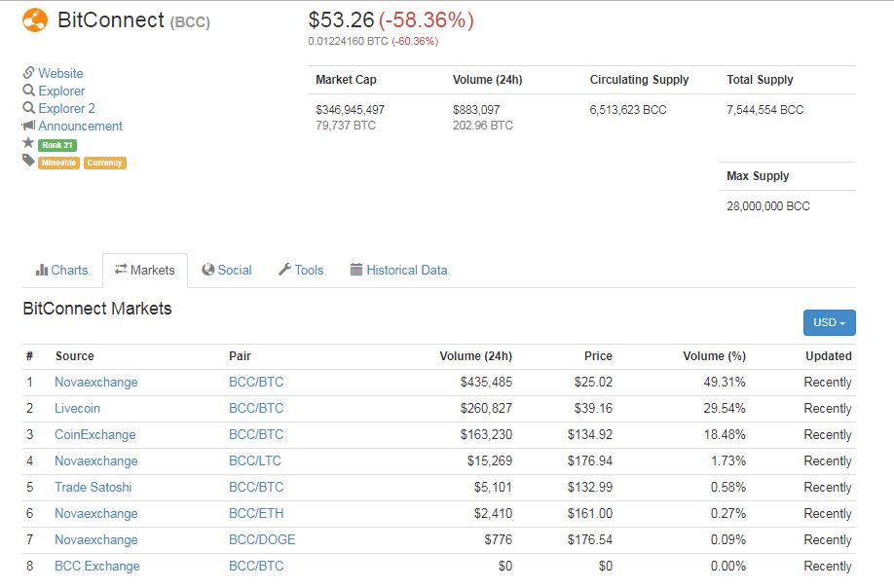Click the Source column header
The width and height of the screenshot is (894, 588).
[75, 355]
